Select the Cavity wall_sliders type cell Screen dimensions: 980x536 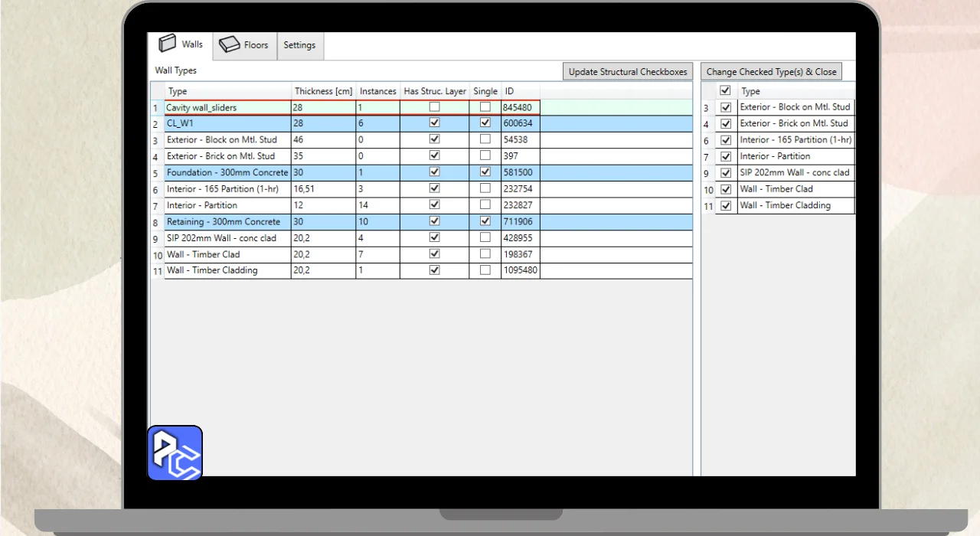click(228, 108)
